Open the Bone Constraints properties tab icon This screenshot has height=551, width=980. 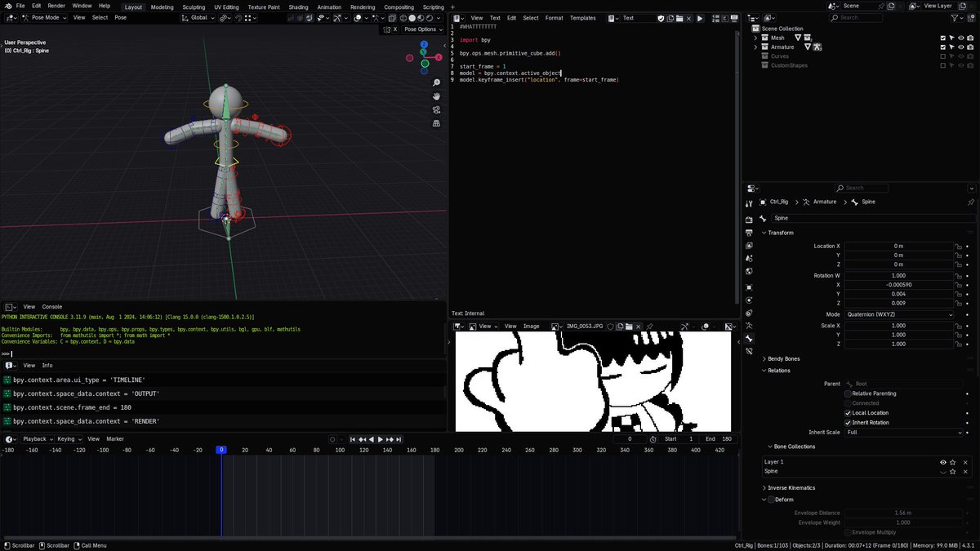click(750, 351)
